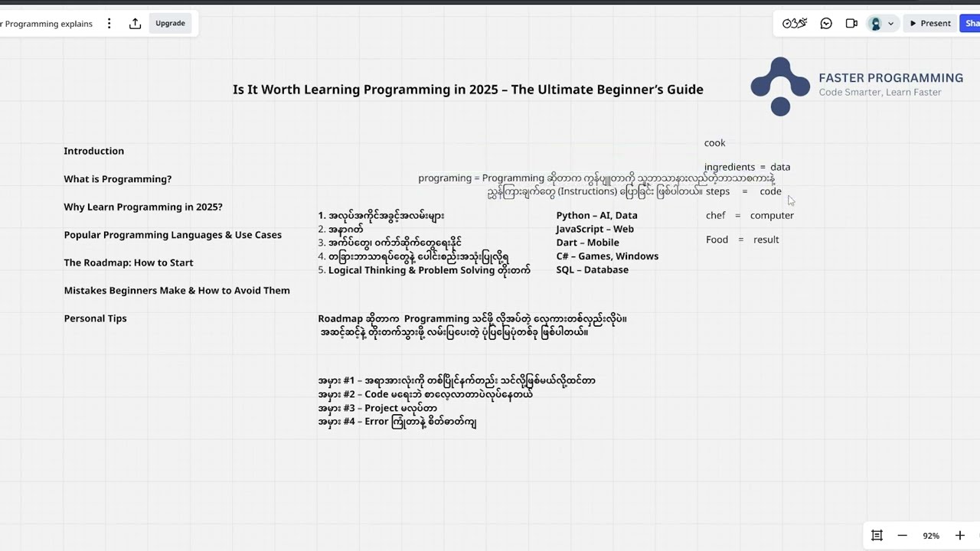
Task: Select 'Why Learn Programming in 2025?' text
Action: click(143, 207)
